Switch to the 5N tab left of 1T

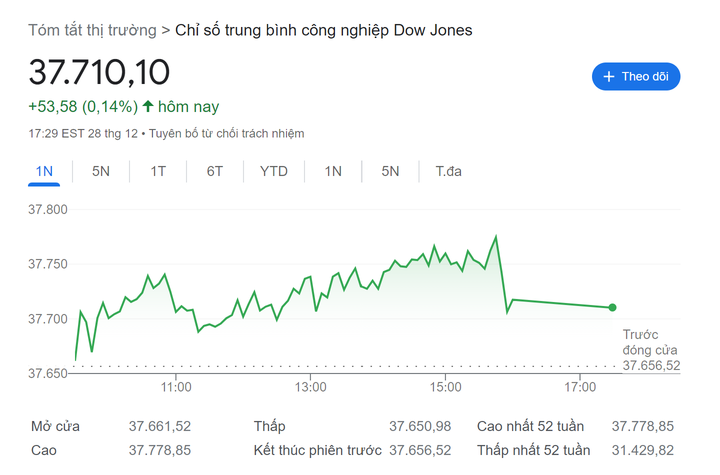click(101, 171)
